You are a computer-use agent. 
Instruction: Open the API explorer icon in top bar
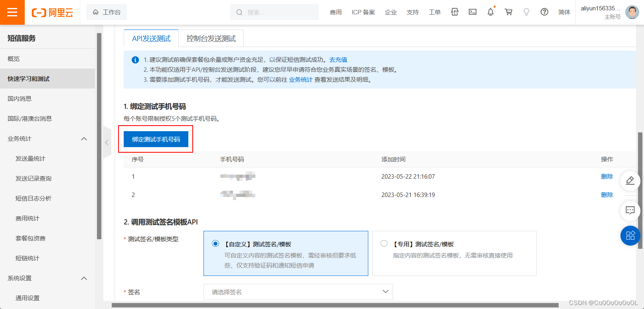coord(454,12)
